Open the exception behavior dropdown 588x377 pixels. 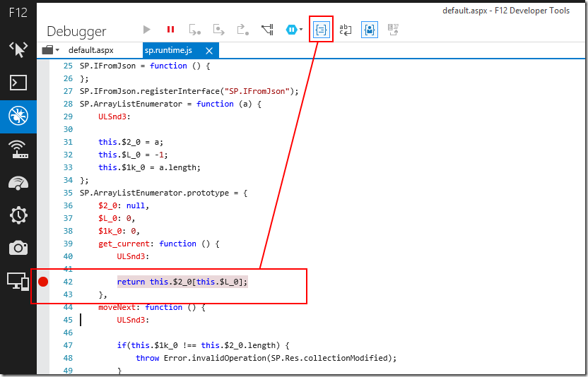[294, 30]
